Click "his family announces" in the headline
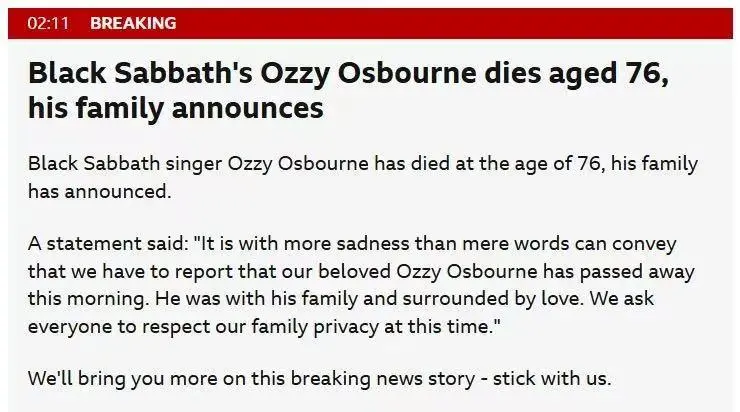 pos(176,109)
